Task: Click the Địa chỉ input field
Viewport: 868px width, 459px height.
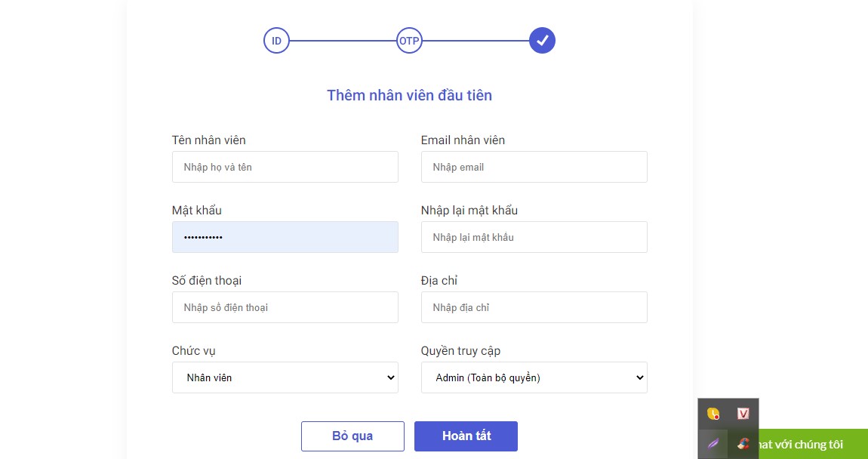Action: click(534, 307)
